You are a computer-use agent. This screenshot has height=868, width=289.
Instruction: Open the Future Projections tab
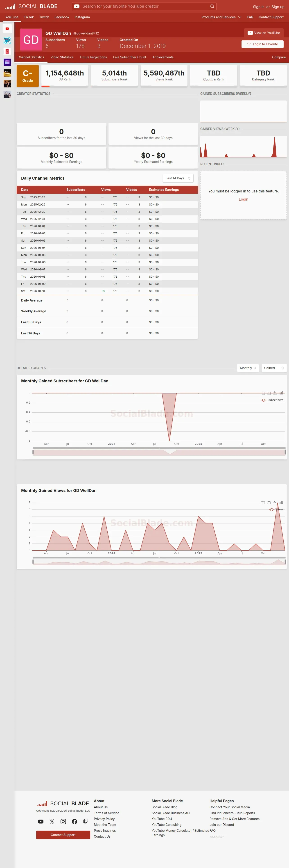[x=93, y=57]
